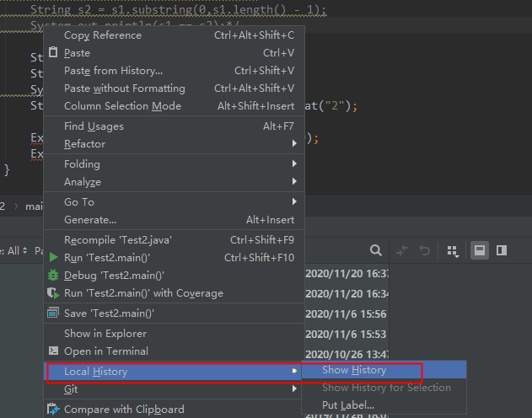The height and width of the screenshot is (418, 532).
Task: Choose Generate… from the menu
Action: [x=174, y=220]
